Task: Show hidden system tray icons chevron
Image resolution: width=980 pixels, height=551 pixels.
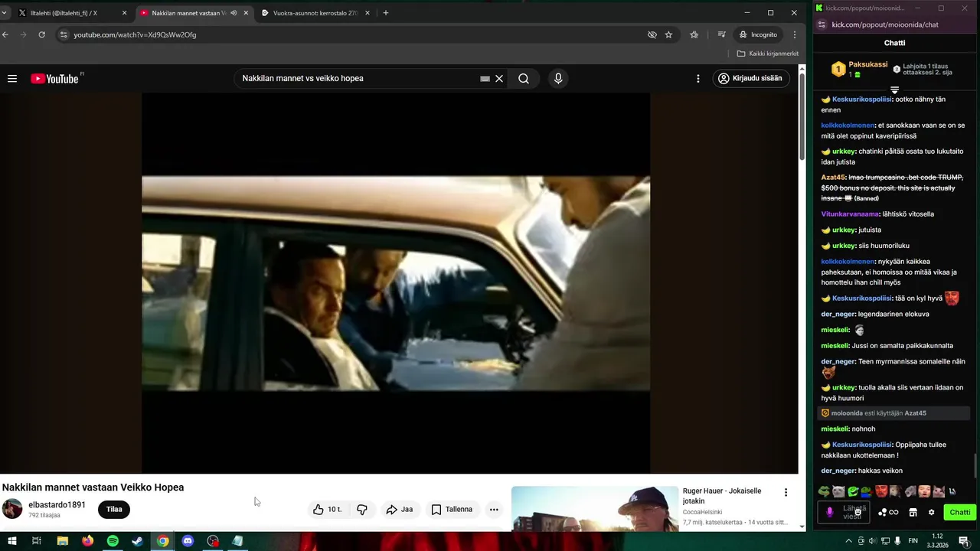Action: click(x=848, y=541)
